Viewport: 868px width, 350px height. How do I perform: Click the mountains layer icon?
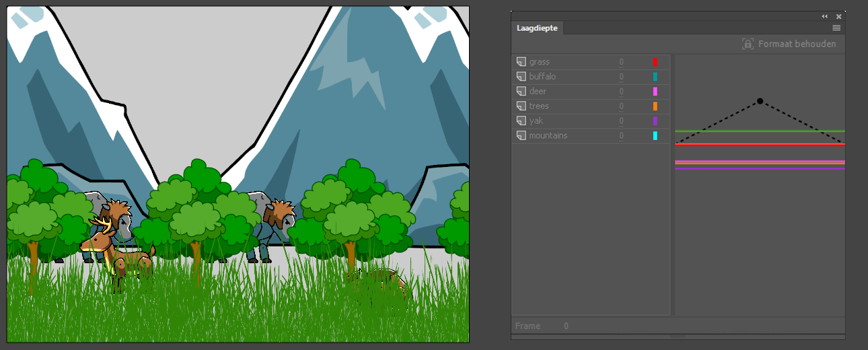coord(521,136)
